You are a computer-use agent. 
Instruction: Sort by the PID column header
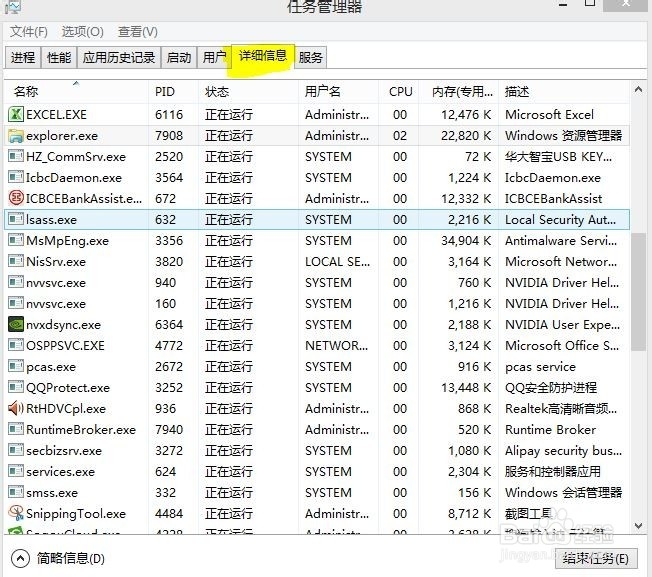click(x=173, y=91)
